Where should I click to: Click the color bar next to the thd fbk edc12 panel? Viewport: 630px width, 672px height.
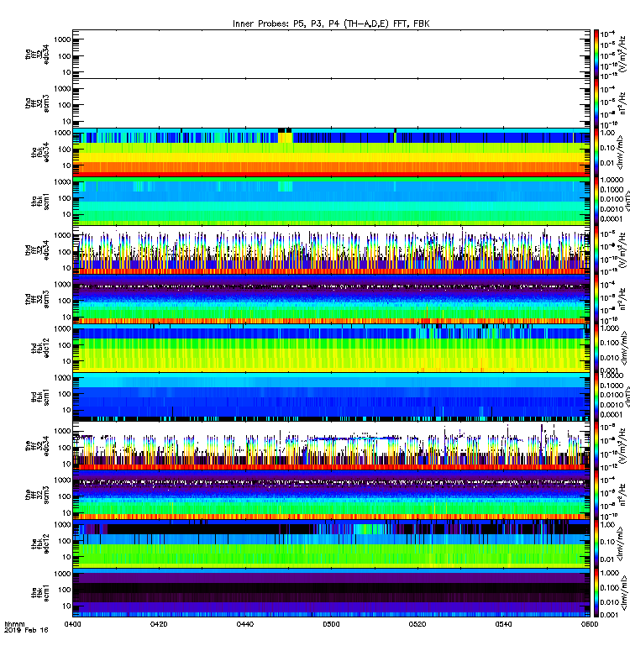point(596,348)
